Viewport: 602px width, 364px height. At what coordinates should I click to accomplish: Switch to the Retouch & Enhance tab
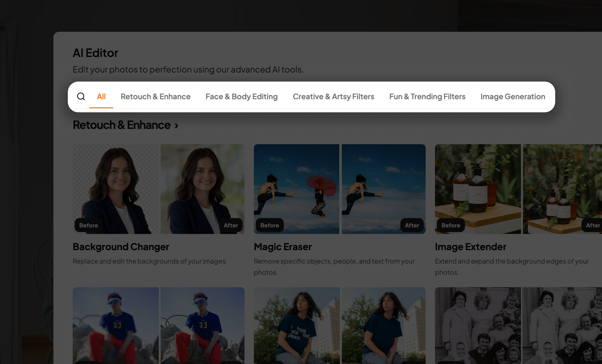coord(155,96)
